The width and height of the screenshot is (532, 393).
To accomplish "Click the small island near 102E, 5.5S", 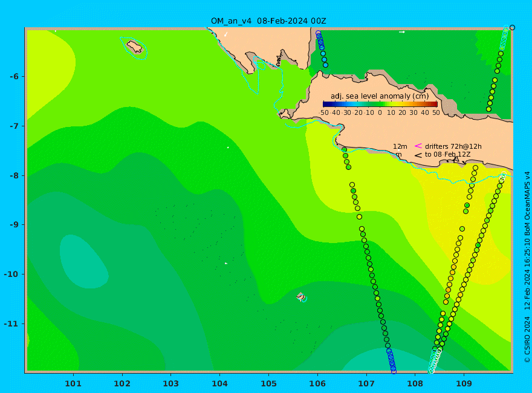I will [x=135, y=47].
